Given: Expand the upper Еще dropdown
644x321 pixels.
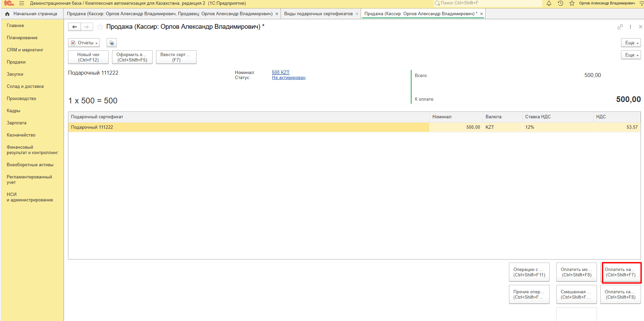Looking at the screenshot, I should pyautogui.click(x=631, y=43).
